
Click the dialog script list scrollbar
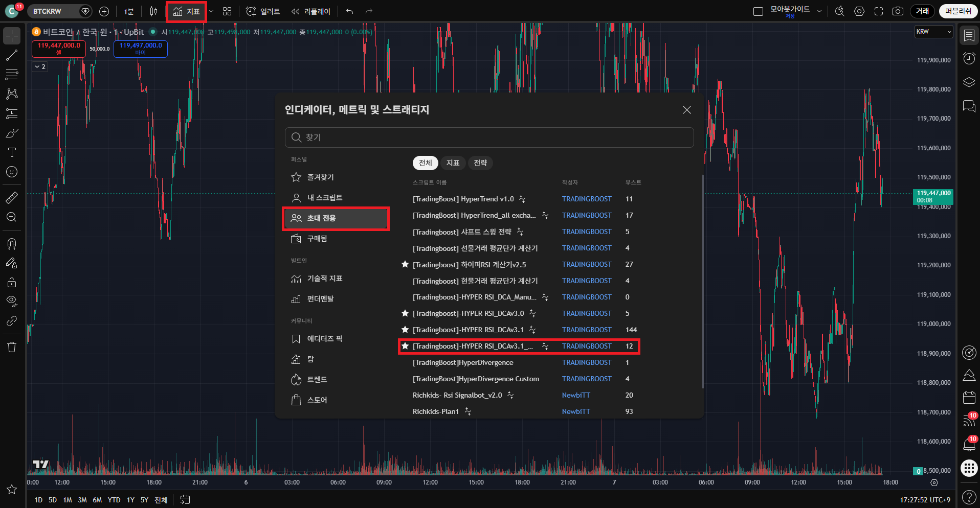(703, 281)
